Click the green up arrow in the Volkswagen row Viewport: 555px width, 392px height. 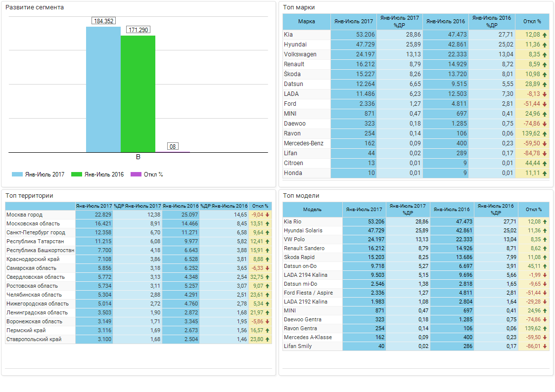(x=545, y=55)
